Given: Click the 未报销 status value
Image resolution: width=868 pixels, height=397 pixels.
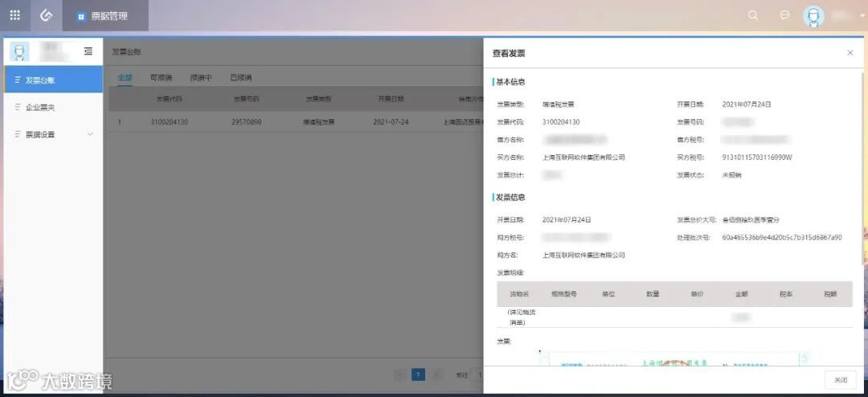Looking at the screenshot, I should [732, 175].
